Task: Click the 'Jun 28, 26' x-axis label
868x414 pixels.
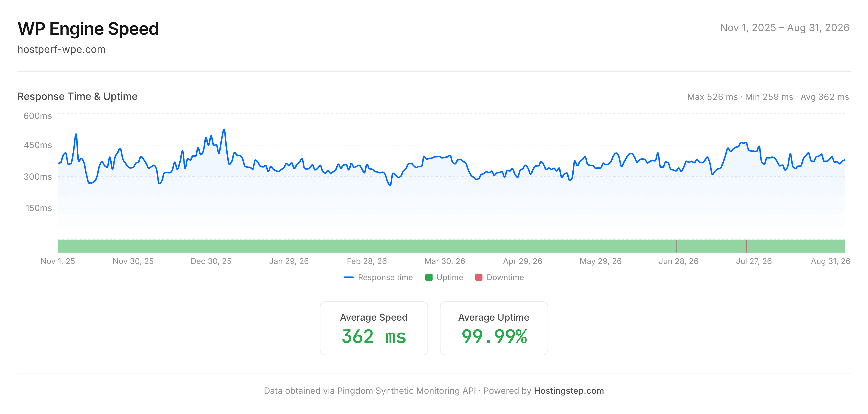Action: pyautogui.click(x=678, y=261)
